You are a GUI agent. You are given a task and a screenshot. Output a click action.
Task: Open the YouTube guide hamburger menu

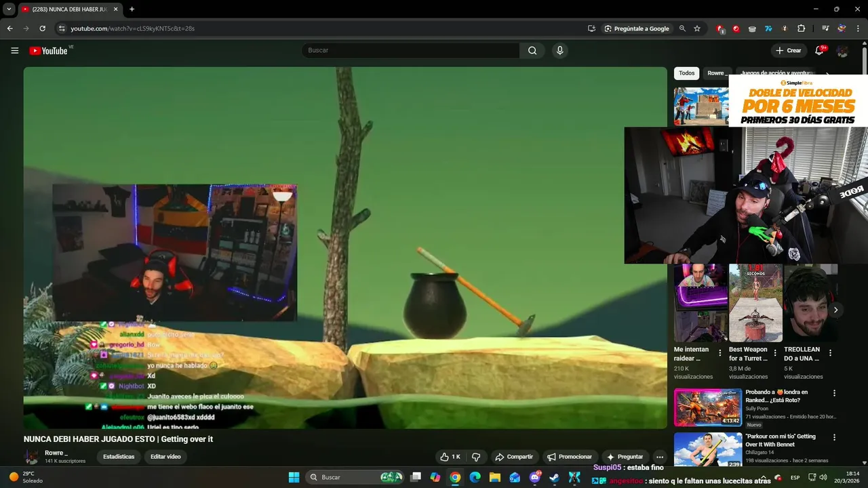(x=14, y=50)
